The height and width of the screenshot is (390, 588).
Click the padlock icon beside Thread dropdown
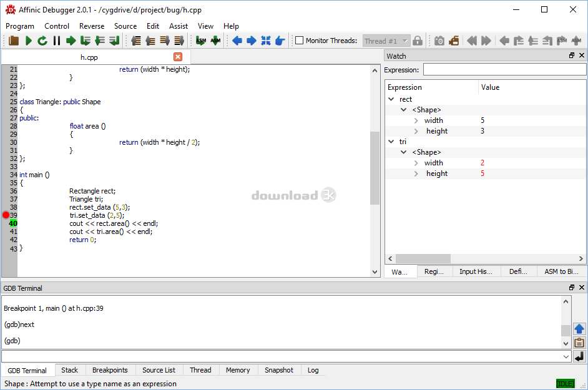coord(418,41)
